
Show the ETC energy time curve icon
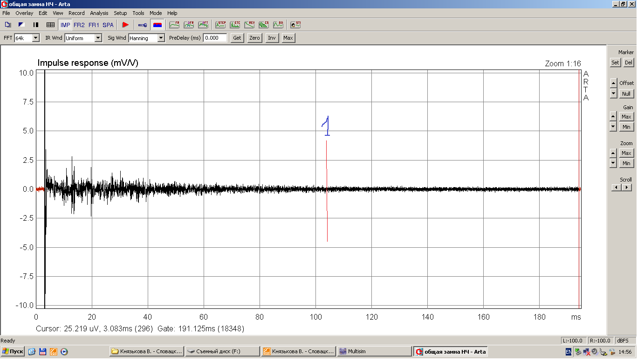click(x=235, y=25)
